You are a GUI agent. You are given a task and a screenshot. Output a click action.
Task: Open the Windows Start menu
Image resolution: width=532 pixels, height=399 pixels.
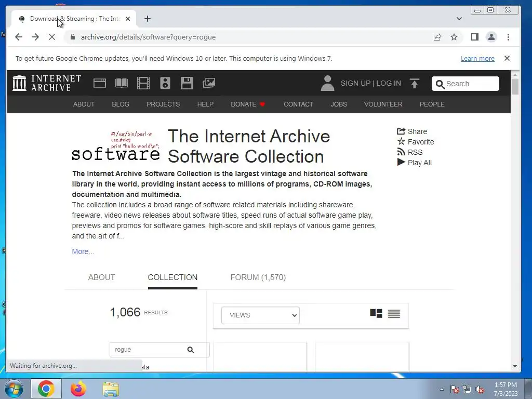(x=13, y=389)
